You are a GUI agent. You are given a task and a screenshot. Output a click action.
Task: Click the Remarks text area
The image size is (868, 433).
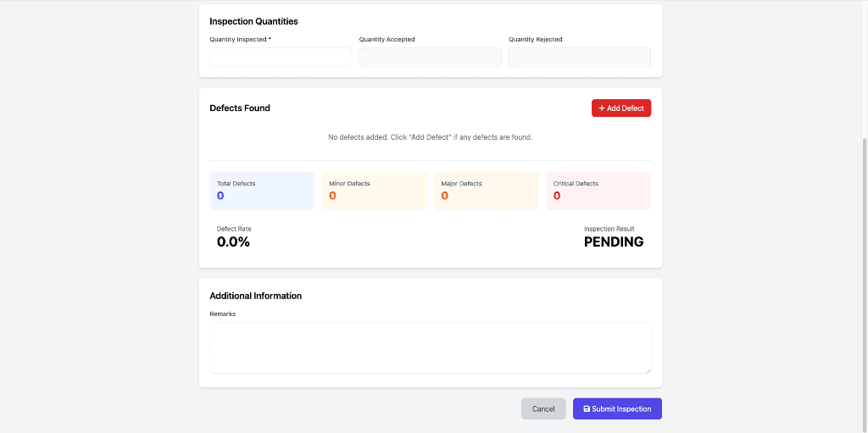click(x=430, y=347)
